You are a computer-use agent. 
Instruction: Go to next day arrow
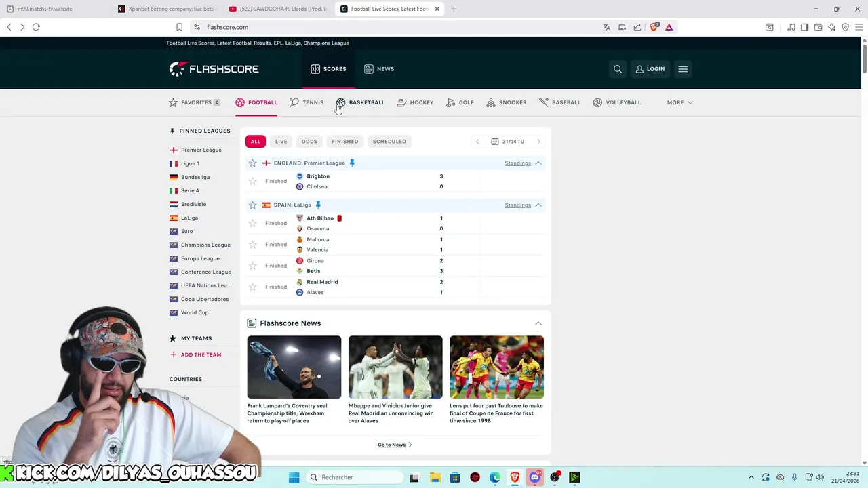coord(538,142)
